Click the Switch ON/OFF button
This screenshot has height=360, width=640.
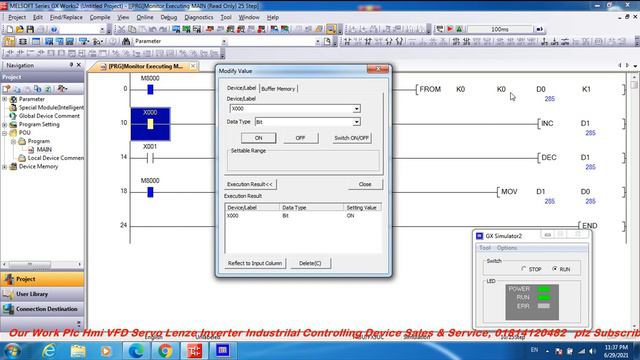pos(351,138)
